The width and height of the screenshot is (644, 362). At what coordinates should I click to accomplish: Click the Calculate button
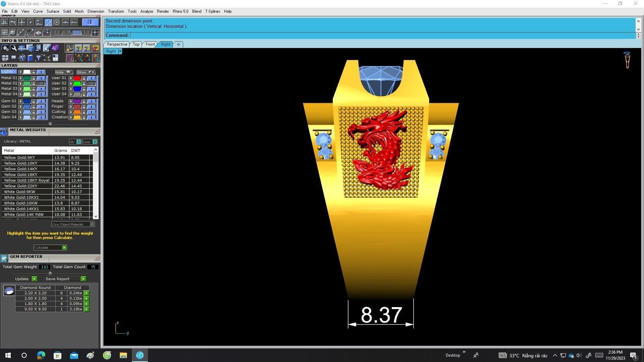pos(50,248)
